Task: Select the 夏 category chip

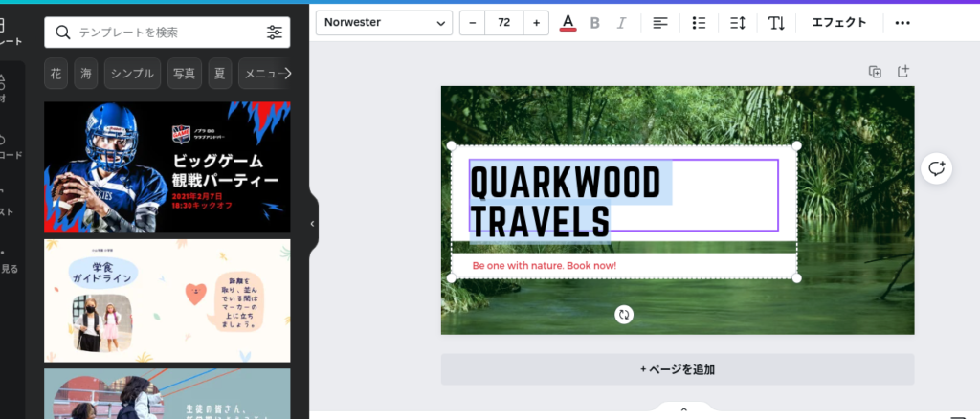Action: [220, 74]
